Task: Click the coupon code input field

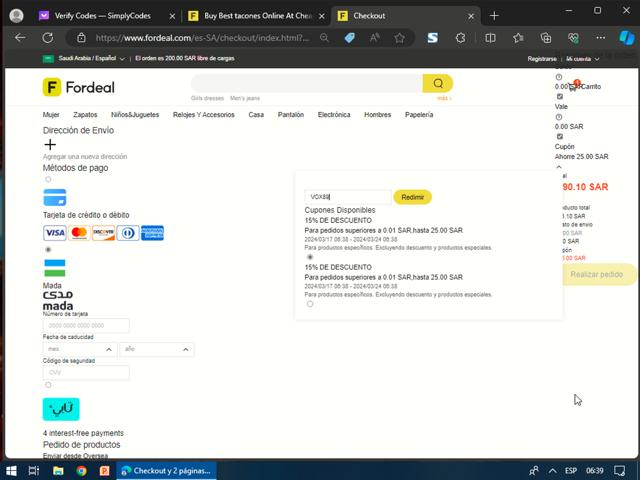Action: (x=348, y=197)
